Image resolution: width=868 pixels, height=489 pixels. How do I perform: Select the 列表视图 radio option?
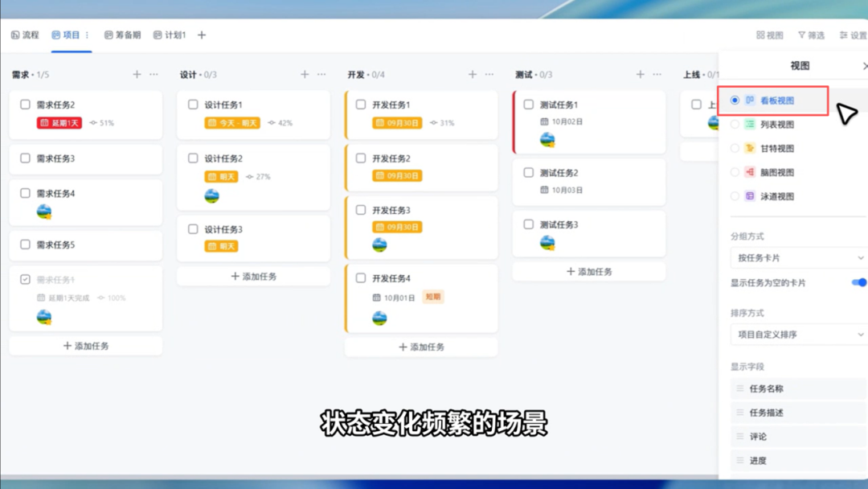point(735,124)
